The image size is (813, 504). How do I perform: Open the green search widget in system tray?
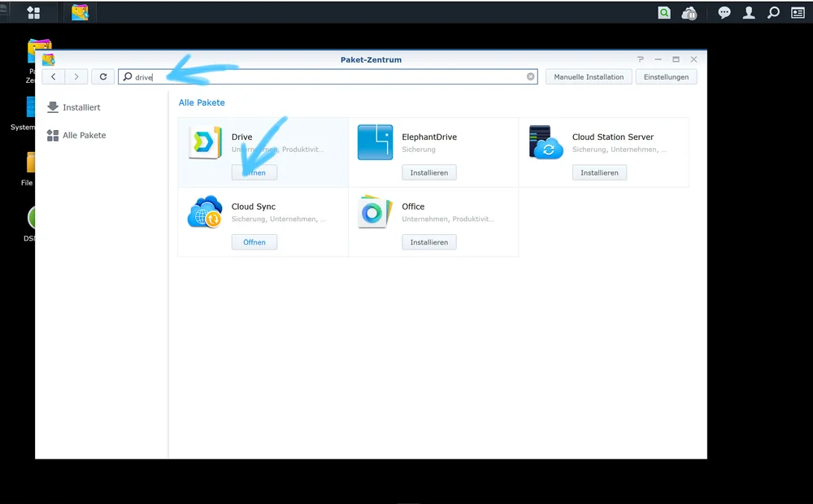(664, 13)
